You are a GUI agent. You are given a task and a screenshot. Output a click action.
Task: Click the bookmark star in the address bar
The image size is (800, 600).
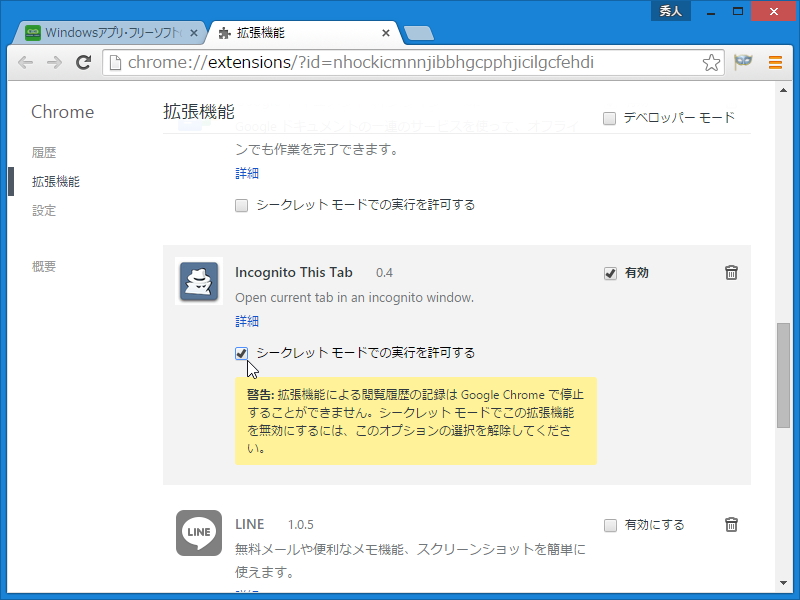711,62
